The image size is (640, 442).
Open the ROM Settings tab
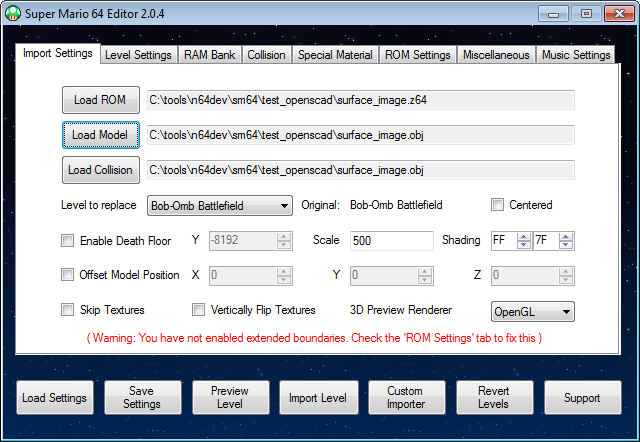point(417,55)
